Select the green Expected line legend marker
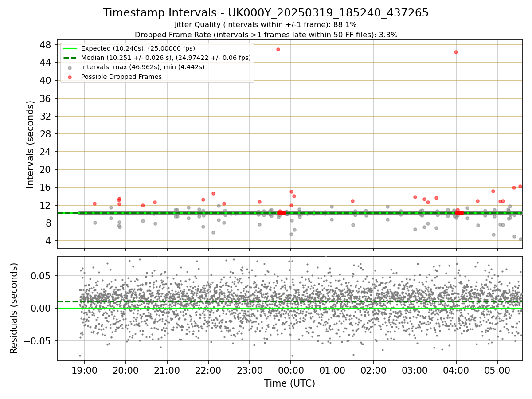 click(x=70, y=48)
